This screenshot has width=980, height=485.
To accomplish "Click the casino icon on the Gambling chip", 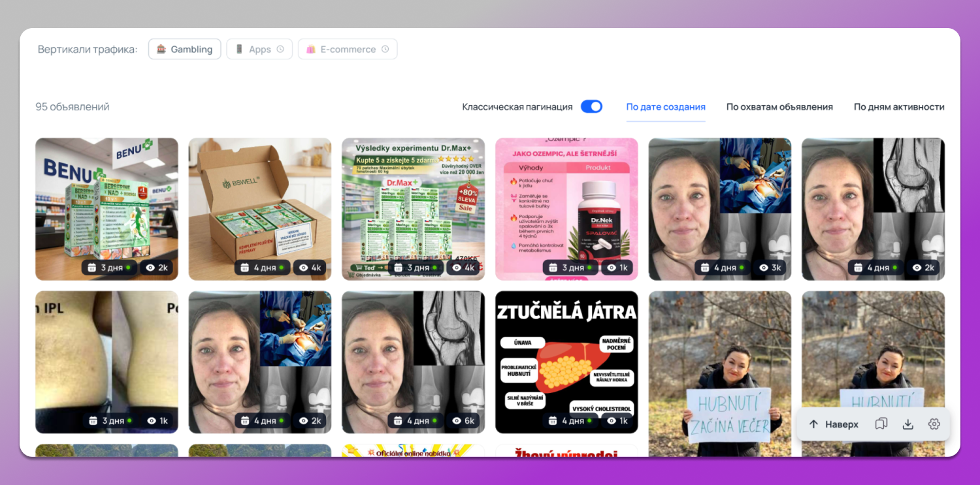I will (161, 48).
